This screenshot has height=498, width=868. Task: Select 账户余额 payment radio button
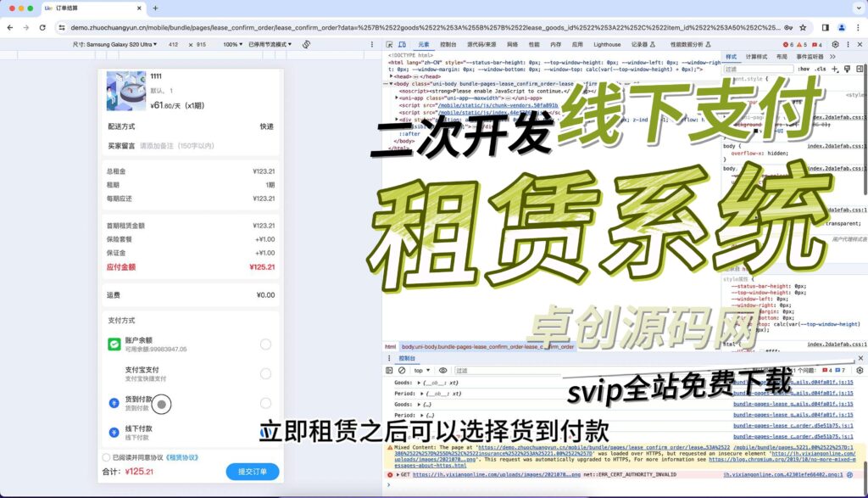click(x=265, y=344)
